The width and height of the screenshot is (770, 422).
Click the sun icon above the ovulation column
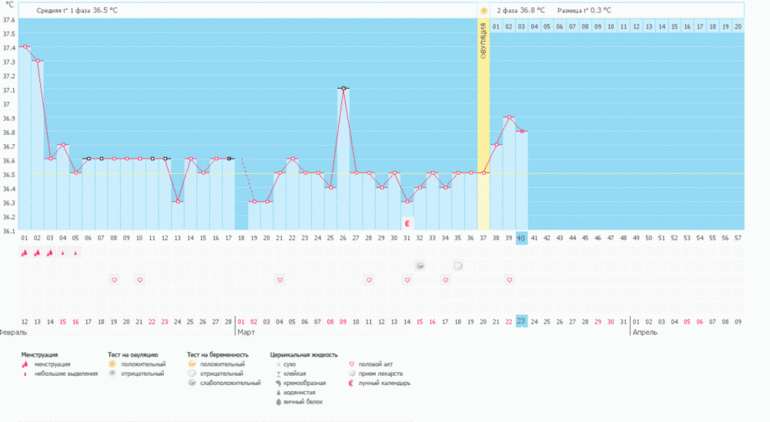pyautogui.click(x=484, y=11)
